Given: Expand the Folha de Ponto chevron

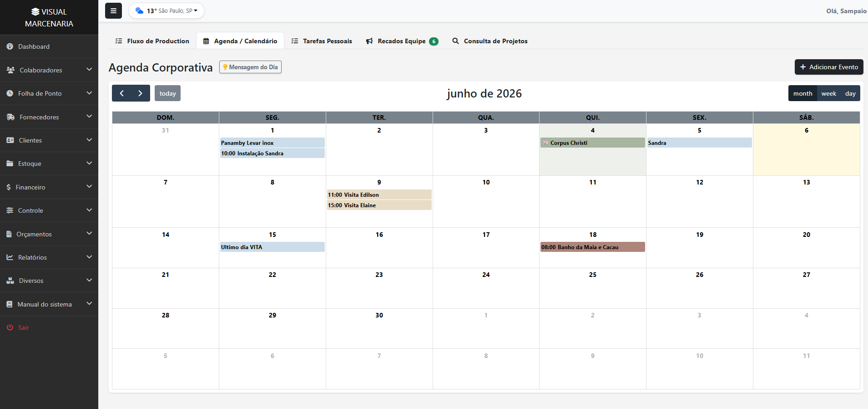Looking at the screenshot, I should [x=89, y=93].
